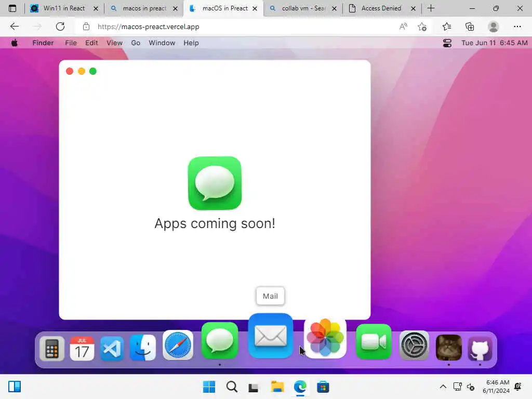Click the menu bar date and time
Image resolution: width=532 pixels, height=399 pixels.
[495, 43]
